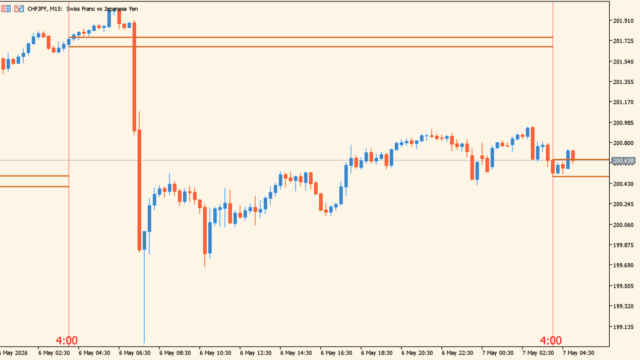640x360 pixels.
Task: Click the 200.245 price scale label
Action: [x=623, y=204]
